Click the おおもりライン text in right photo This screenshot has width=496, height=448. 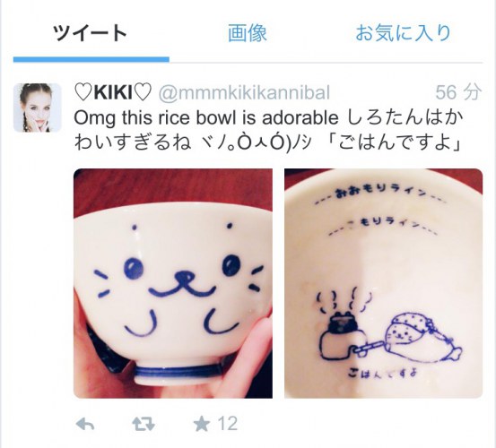coord(380,191)
